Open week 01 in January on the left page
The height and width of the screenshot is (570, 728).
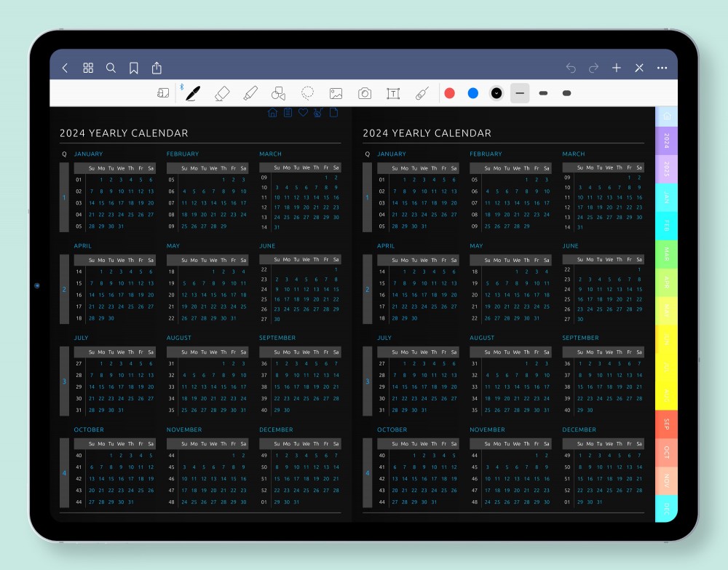click(79, 180)
